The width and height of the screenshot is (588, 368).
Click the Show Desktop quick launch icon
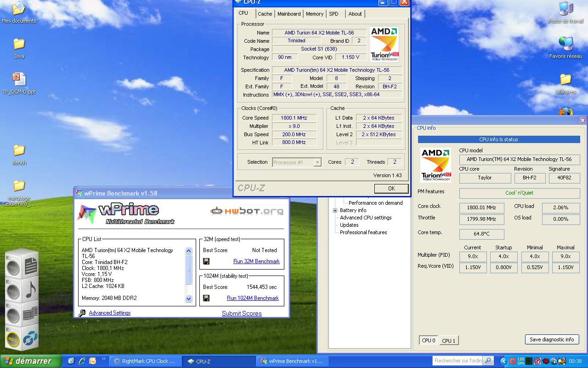click(x=71, y=361)
